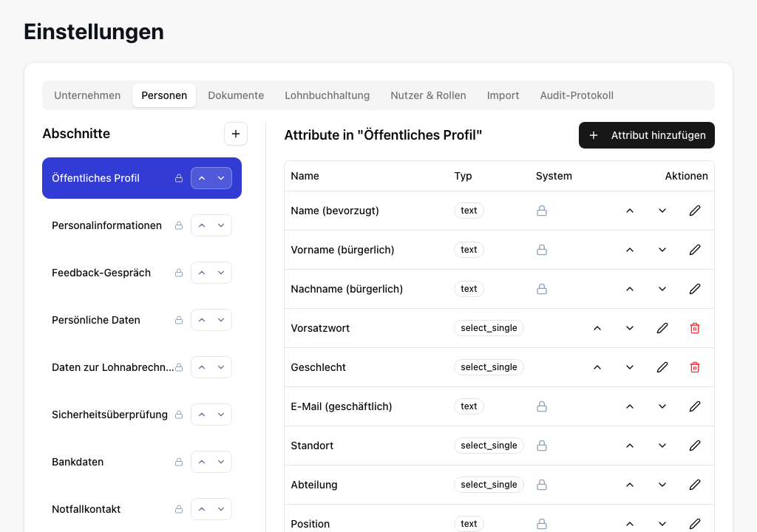The height and width of the screenshot is (532, 757).
Task: Move Sicherheitsüberprüfung section down
Action: (x=221, y=415)
